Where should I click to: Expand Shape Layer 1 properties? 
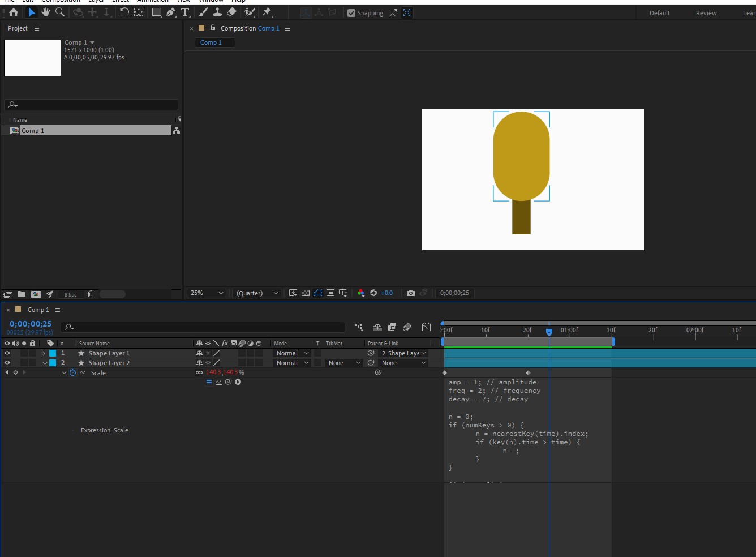pos(44,353)
